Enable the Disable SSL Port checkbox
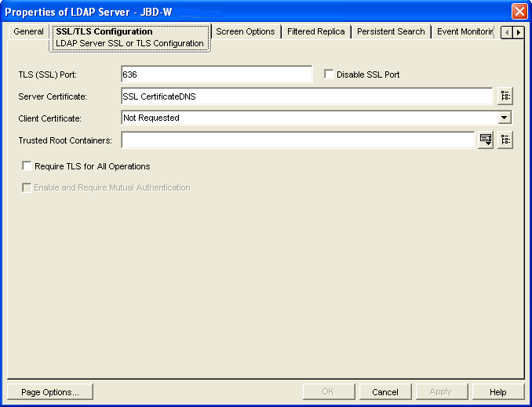 330,74
